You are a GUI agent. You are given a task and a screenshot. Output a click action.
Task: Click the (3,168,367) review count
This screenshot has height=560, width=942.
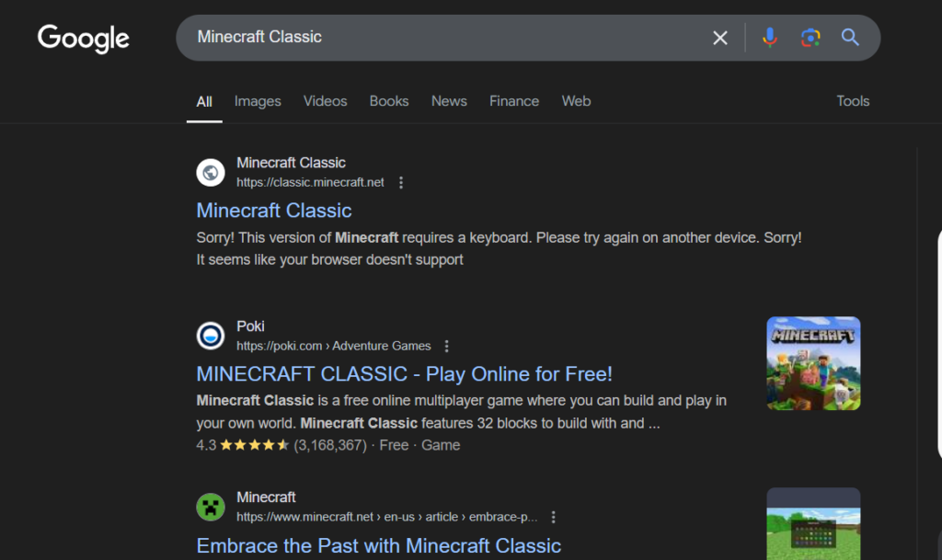click(330, 445)
